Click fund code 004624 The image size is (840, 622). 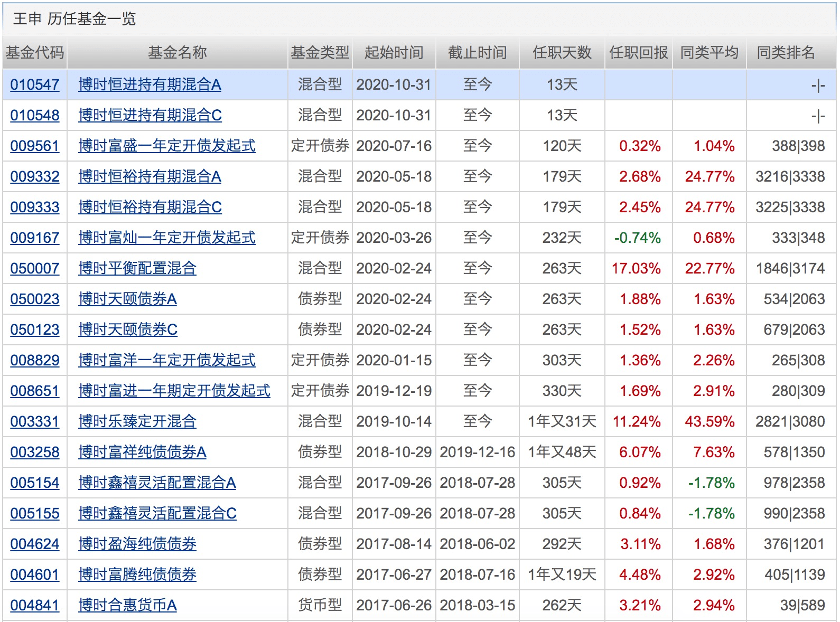click(x=35, y=544)
